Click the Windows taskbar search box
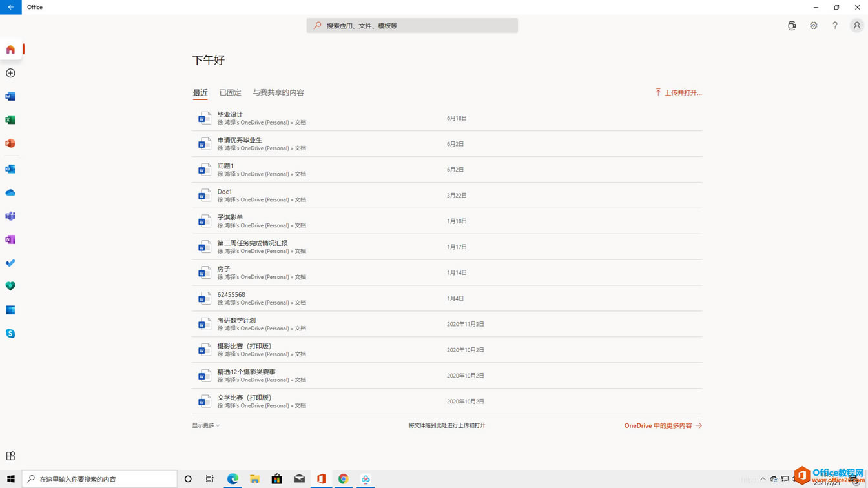This screenshot has height=488, width=868. (99, 479)
